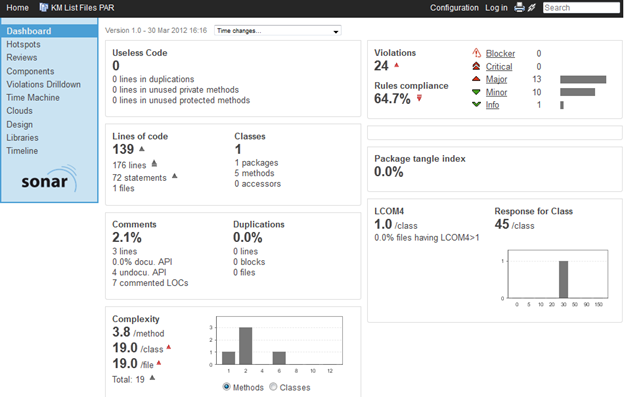Open the Time changes dropdown
Screen dimensions: 624x397
[x=278, y=31]
